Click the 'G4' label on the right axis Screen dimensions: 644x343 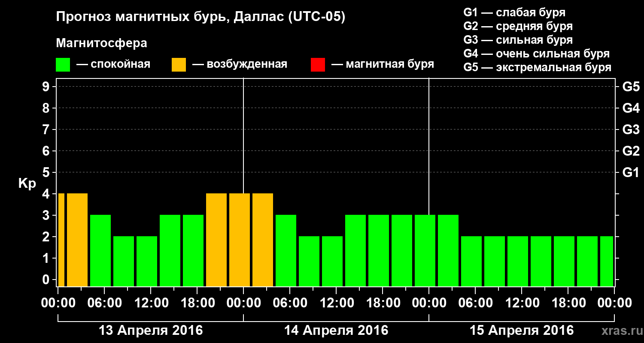631,108
